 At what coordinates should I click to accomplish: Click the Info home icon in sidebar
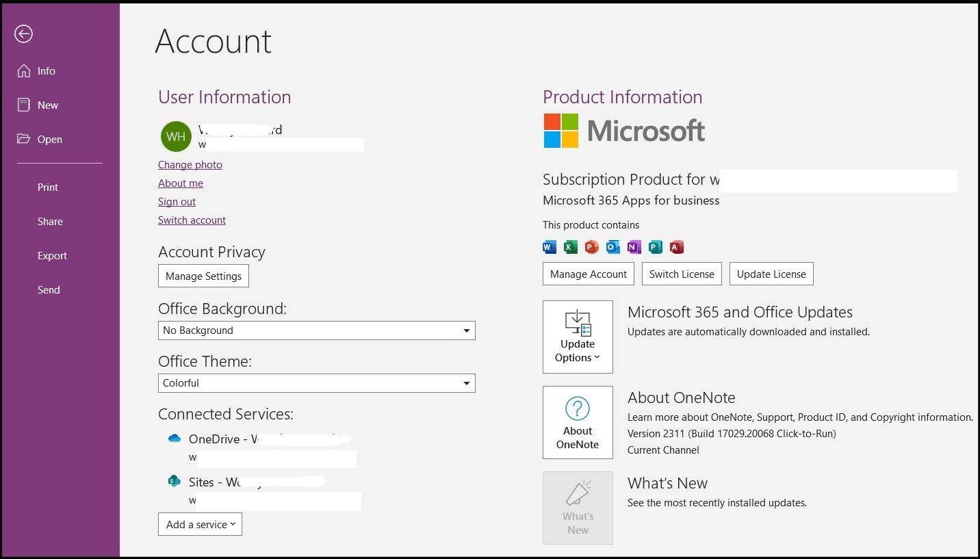coord(24,71)
